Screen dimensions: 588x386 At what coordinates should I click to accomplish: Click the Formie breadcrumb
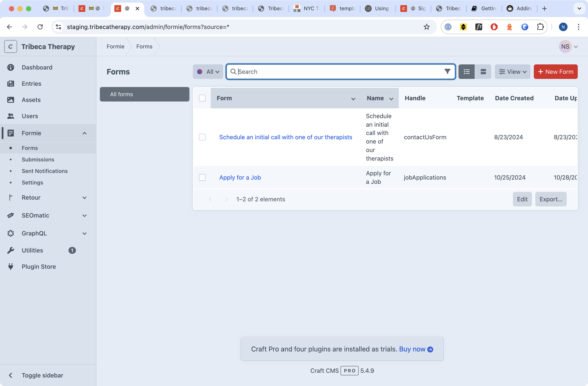(x=115, y=46)
